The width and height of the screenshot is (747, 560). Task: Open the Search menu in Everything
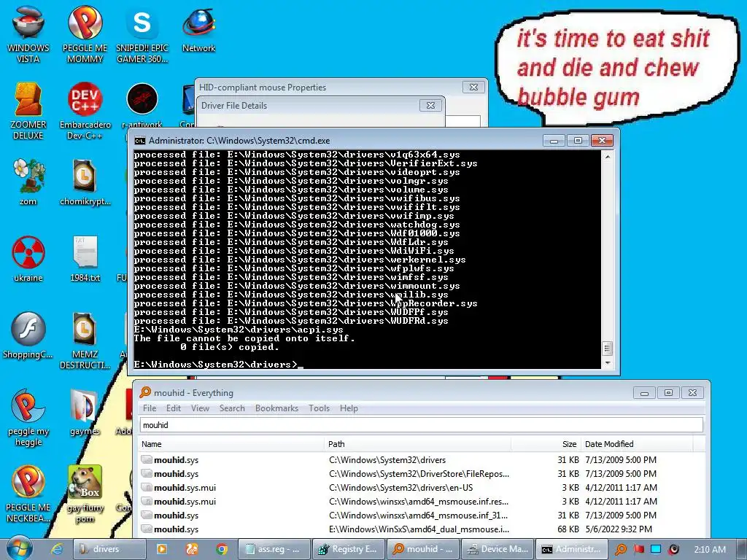tap(232, 408)
